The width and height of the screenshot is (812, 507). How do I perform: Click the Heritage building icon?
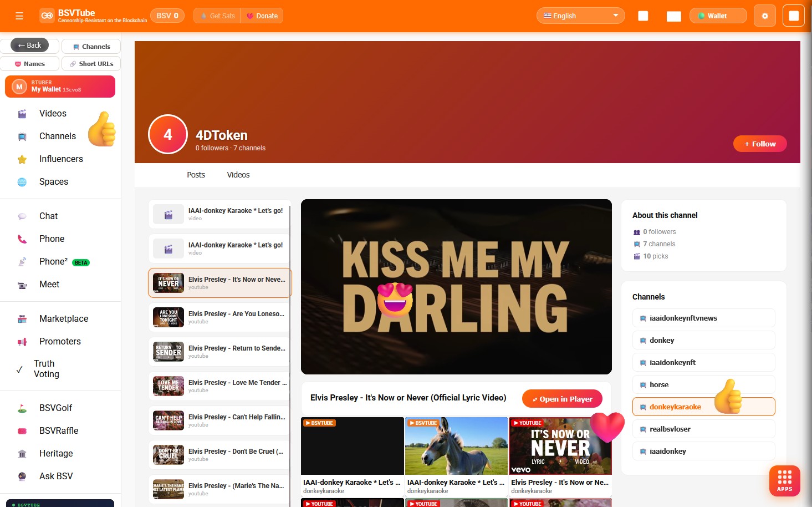[x=22, y=454]
